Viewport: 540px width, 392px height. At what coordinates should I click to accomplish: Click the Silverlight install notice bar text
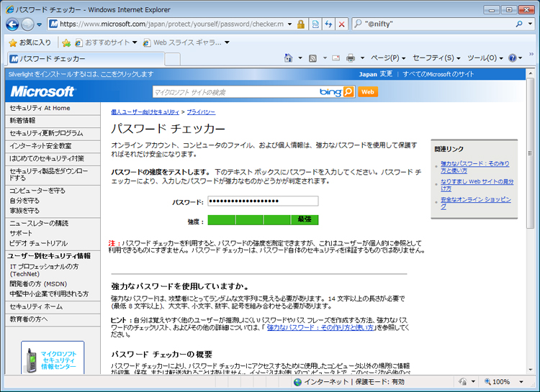[81, 74]
